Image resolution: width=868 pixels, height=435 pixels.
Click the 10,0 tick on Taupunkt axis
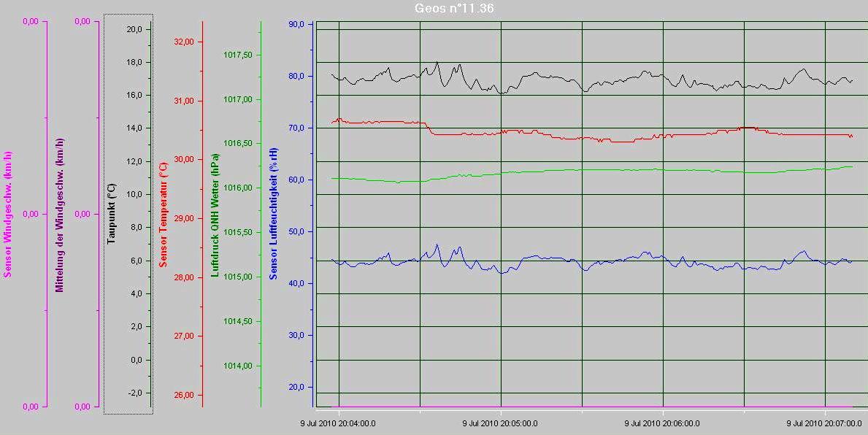click(x=134, y=194)
